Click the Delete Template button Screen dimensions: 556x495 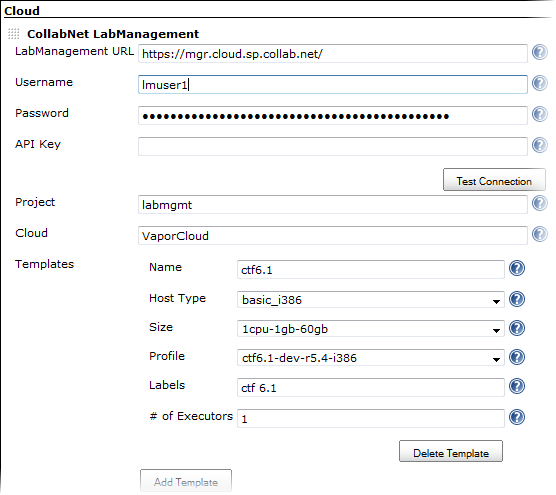pos(451,451)
